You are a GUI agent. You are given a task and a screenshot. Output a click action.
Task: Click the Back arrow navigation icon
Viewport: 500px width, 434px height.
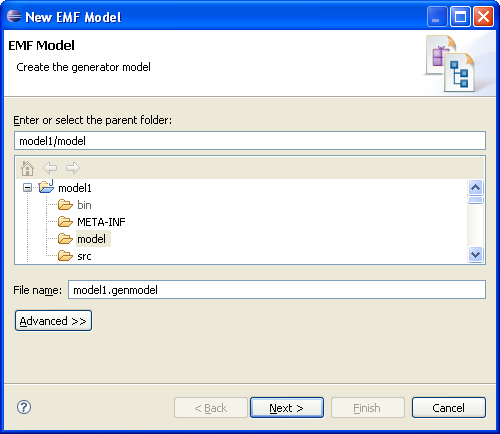(x=50, y=168)
